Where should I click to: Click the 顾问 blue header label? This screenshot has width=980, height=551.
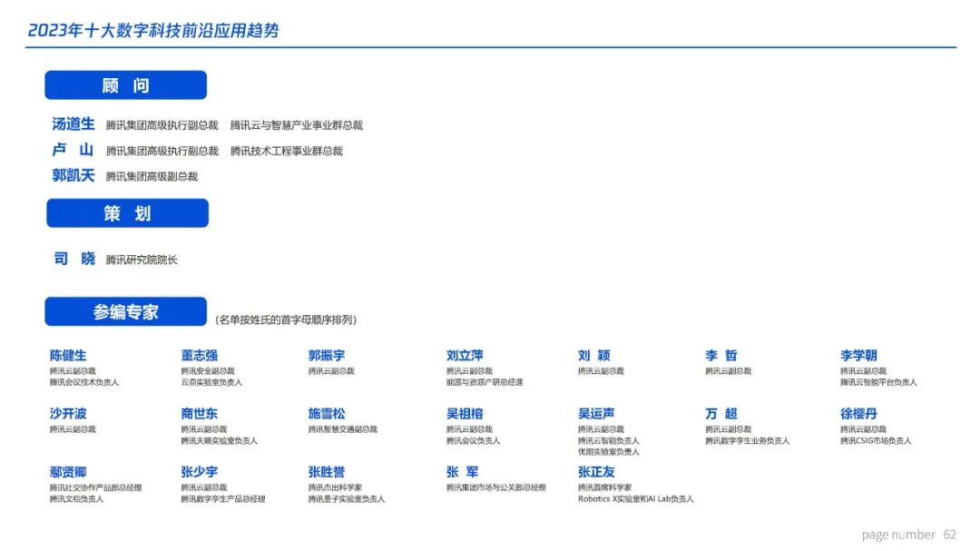coord(125,85)
